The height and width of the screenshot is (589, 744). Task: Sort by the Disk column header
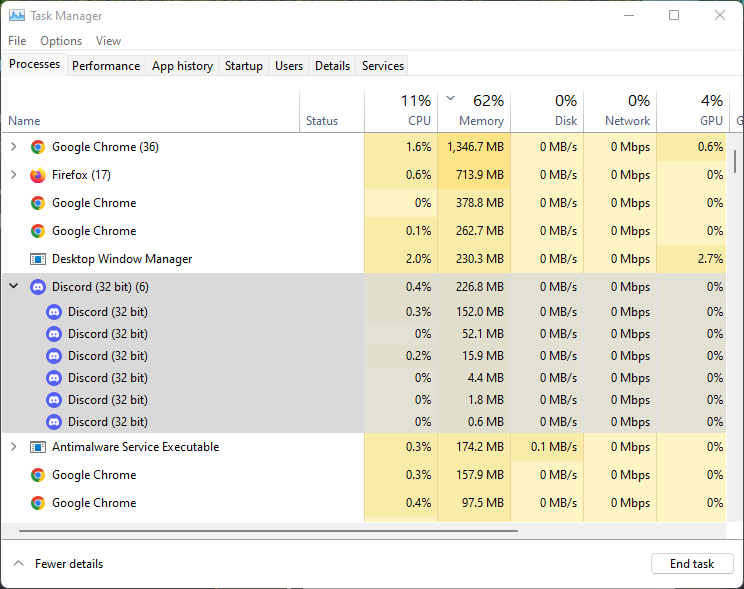pos(547,112)
